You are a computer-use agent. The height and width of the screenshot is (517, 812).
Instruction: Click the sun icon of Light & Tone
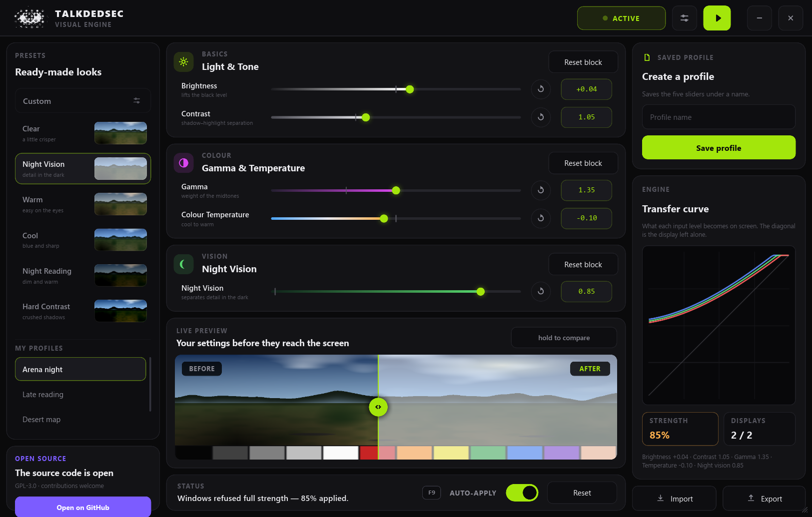(183, 61)
